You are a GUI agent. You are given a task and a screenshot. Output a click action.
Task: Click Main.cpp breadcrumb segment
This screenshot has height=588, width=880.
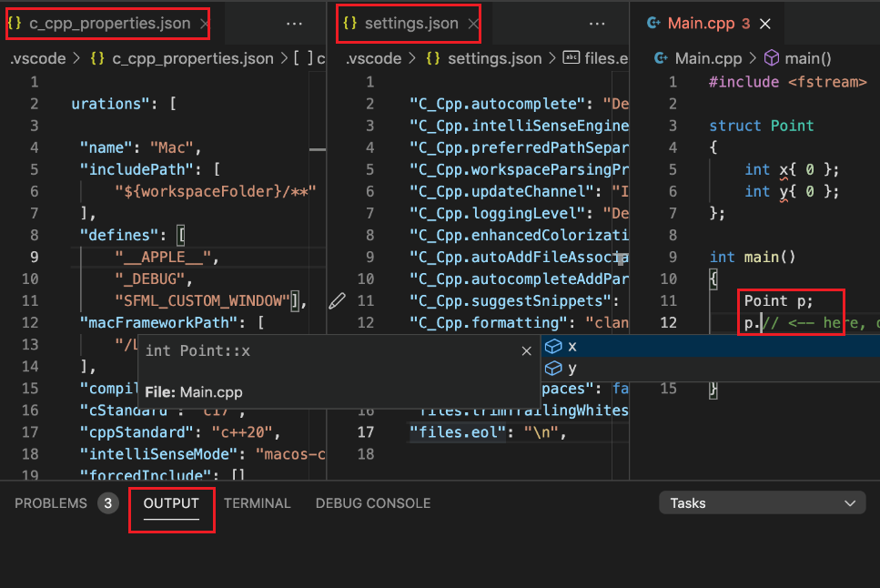708,58
